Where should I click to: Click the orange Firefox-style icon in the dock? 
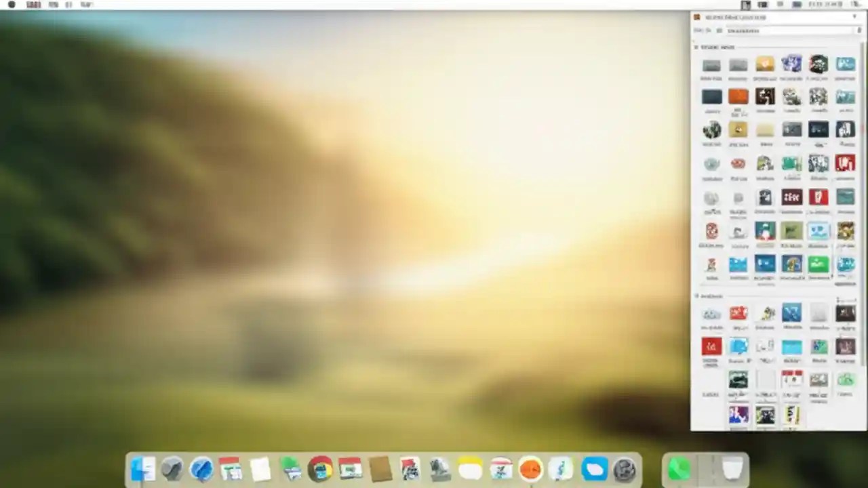[530, 468]
